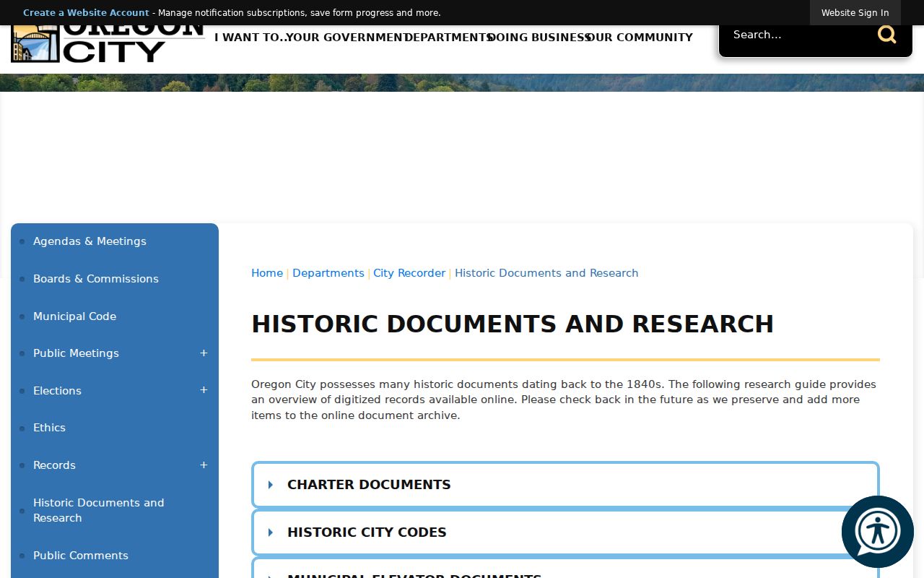Open the Your Government menu
The image size is (924, 578).
pos(346,38)
